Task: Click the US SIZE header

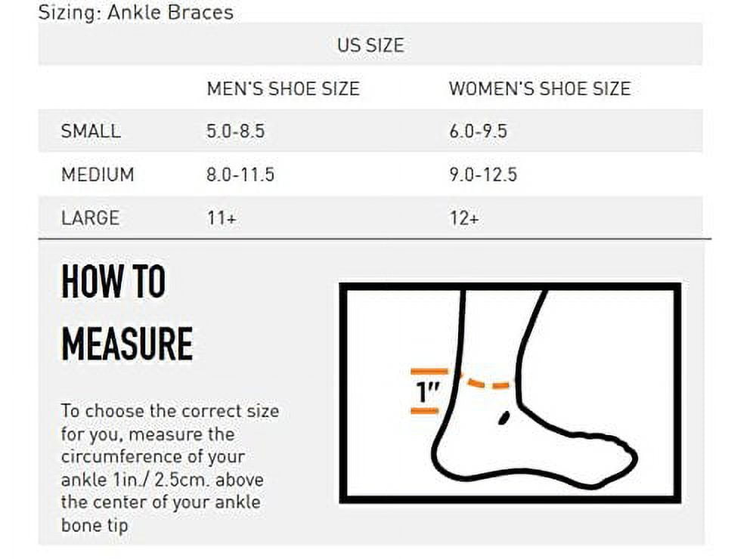Action: tap(370, 45)
